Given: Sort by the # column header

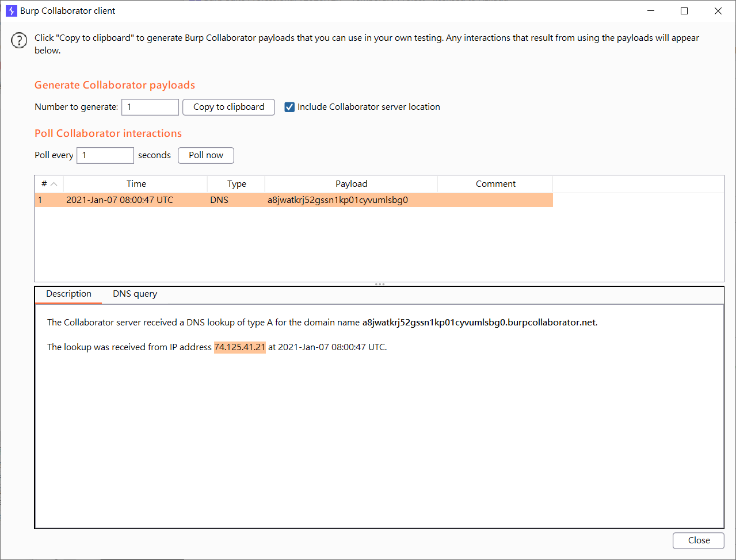Looking at the screenshot, I should [x=49, y=184].
